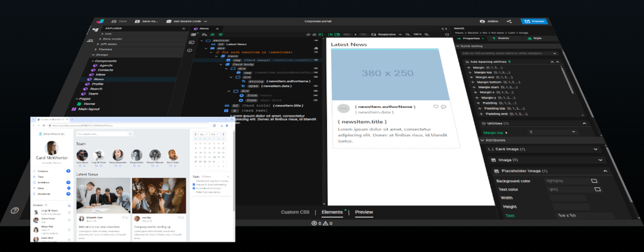Image resolution: width=644 pixels, height=252 pixels.
Task: Collapse the Components tree node
Action: coord(104,61)
